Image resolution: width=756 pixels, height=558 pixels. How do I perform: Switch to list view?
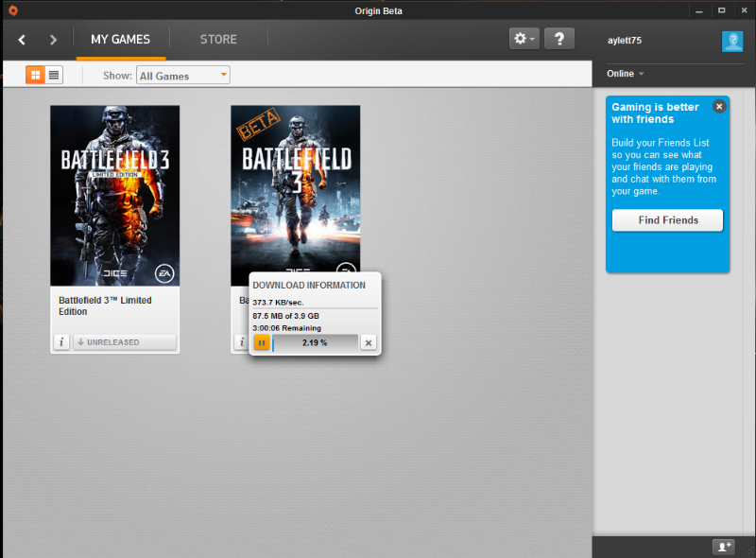click(x=54, y=75)
